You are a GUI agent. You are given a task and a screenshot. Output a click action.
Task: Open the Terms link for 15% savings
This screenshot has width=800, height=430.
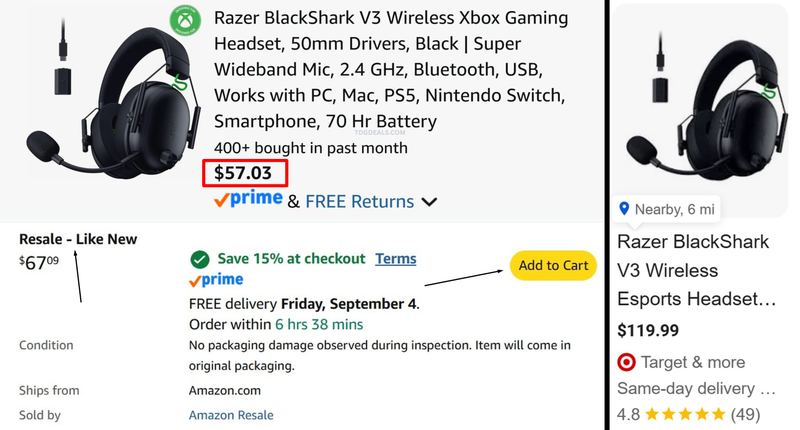(x=396, y=259)
